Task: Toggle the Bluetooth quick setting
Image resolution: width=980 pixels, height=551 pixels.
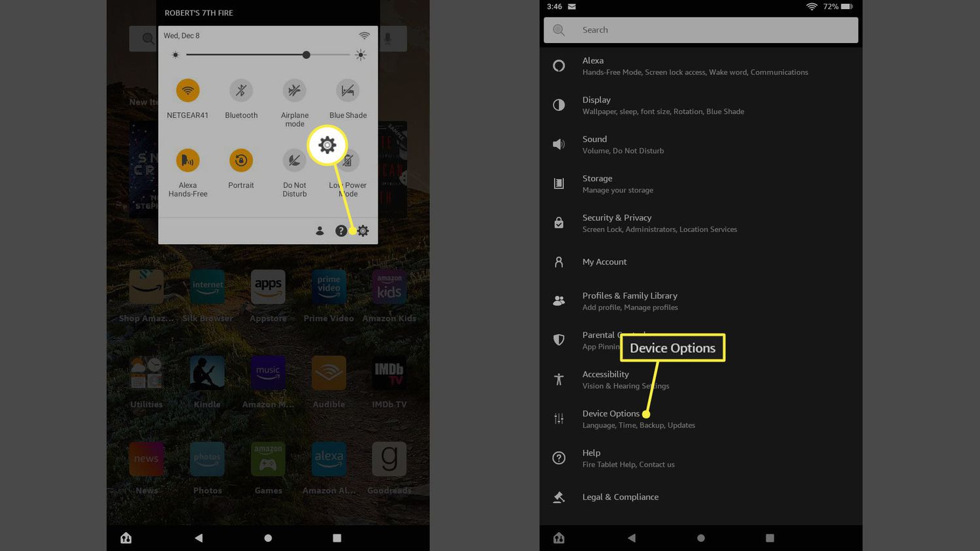Action: pyautogui.click(x=241, y=91)
